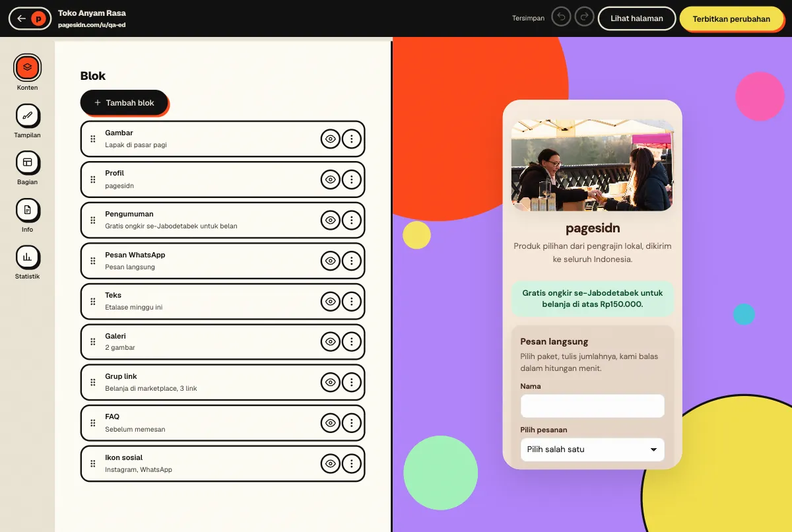Viewport: 792px width, 532px height.
Task: Click Lihat halaman button
Action: click(x=636, y=18)
